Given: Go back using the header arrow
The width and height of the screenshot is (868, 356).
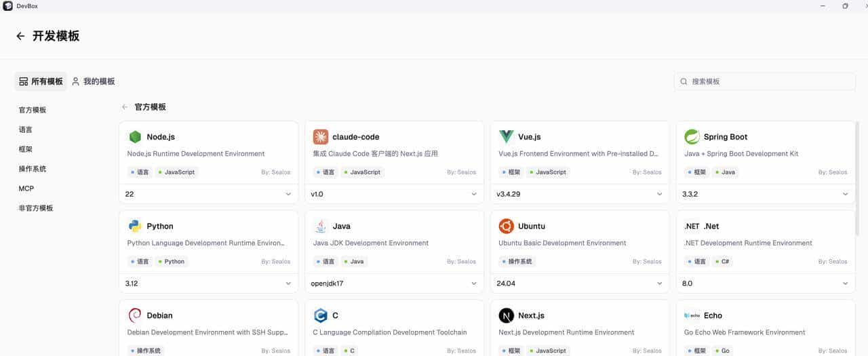Looking at the screenshot, I should 20,37.
